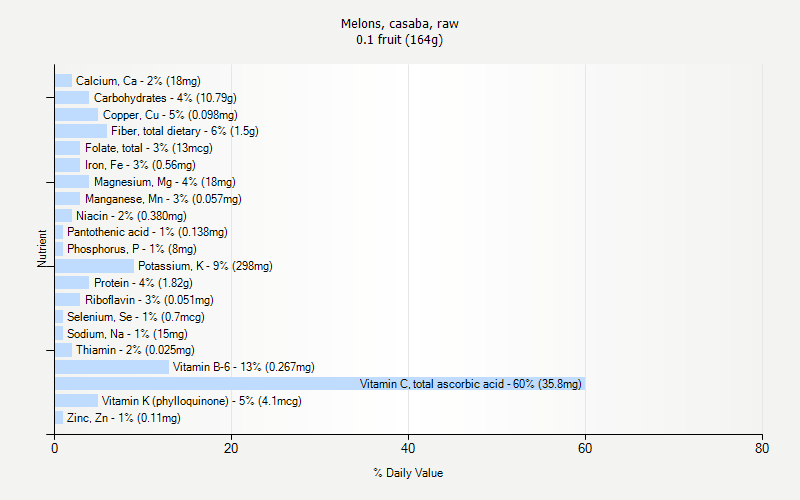Click the Sodium, Na label
This screenshot has width=800, height=500.
128,334
